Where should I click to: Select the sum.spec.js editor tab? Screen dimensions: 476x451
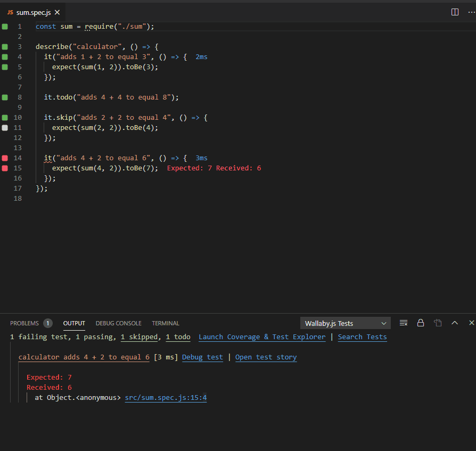pyautogui.click(x=33, y=12)
